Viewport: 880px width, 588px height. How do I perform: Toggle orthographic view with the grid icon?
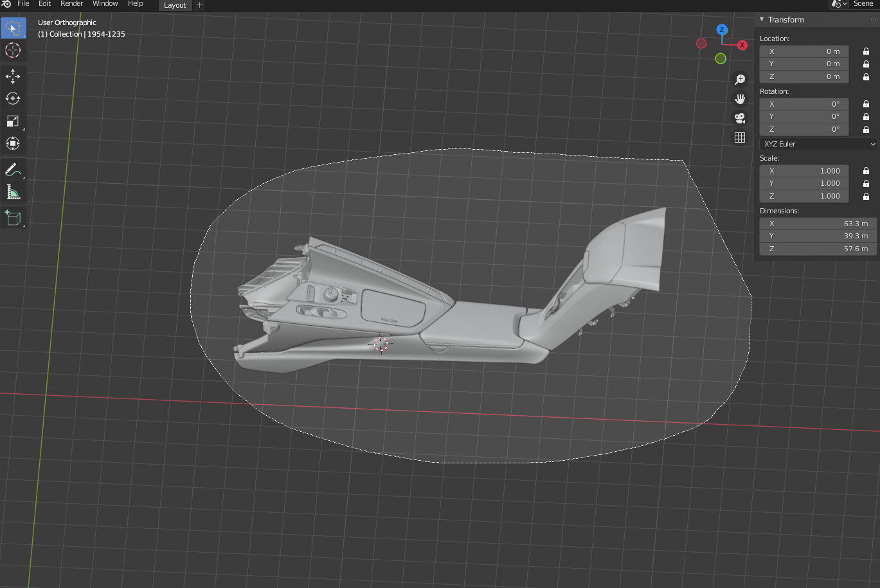[740, 138]
